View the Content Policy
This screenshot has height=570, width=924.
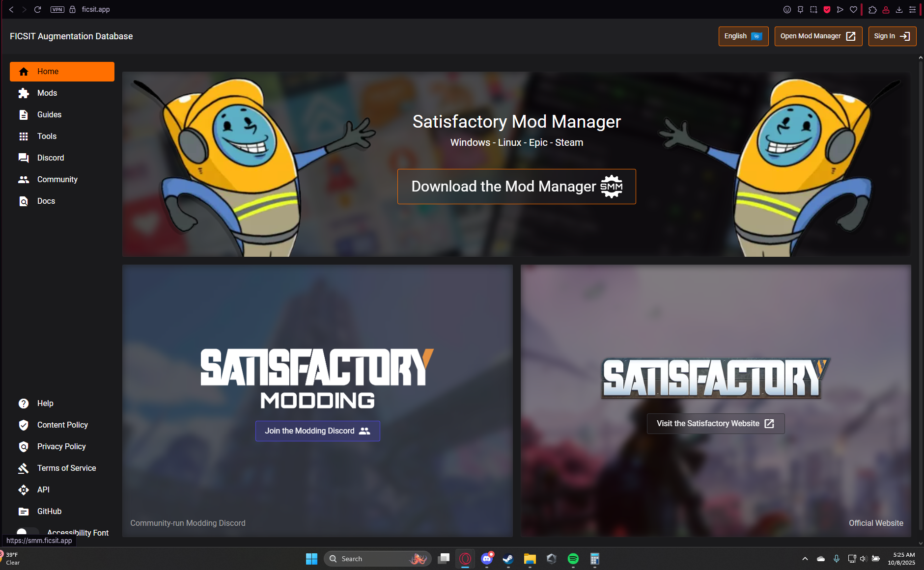pos(62,425)
